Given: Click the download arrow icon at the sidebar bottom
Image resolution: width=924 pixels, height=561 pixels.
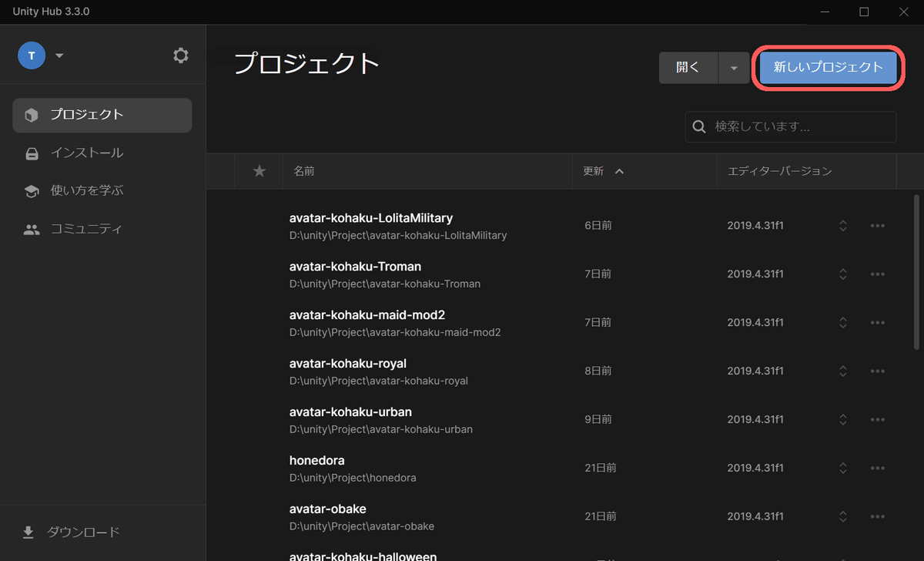Looking at the screenshot, I should click(x=29, y=532).
